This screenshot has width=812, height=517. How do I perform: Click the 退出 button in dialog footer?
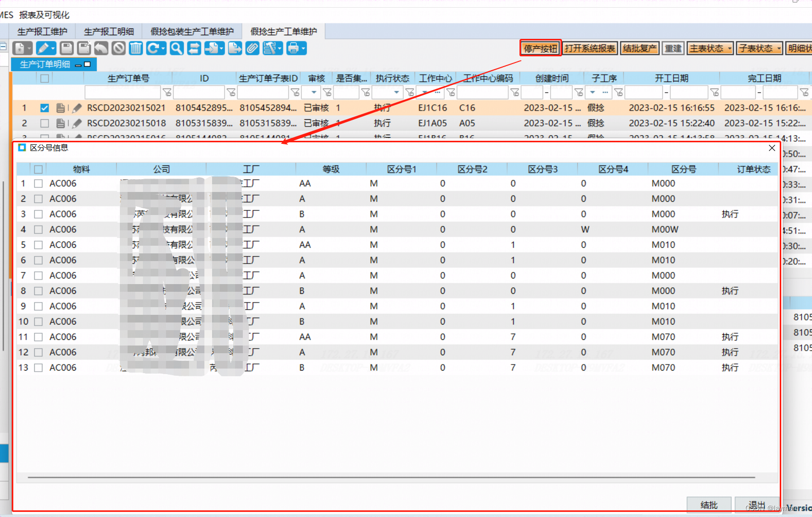[x=757, y=505]
